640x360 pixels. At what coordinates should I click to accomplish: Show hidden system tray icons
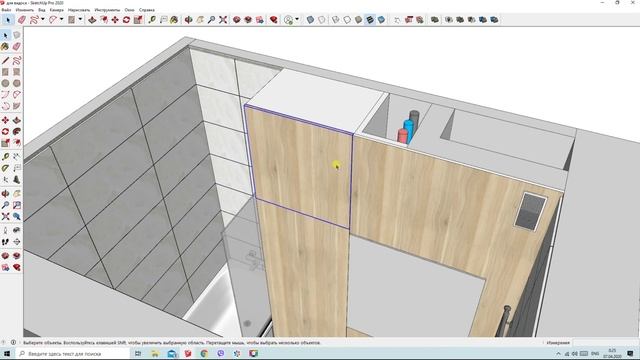tap(558, 353)
